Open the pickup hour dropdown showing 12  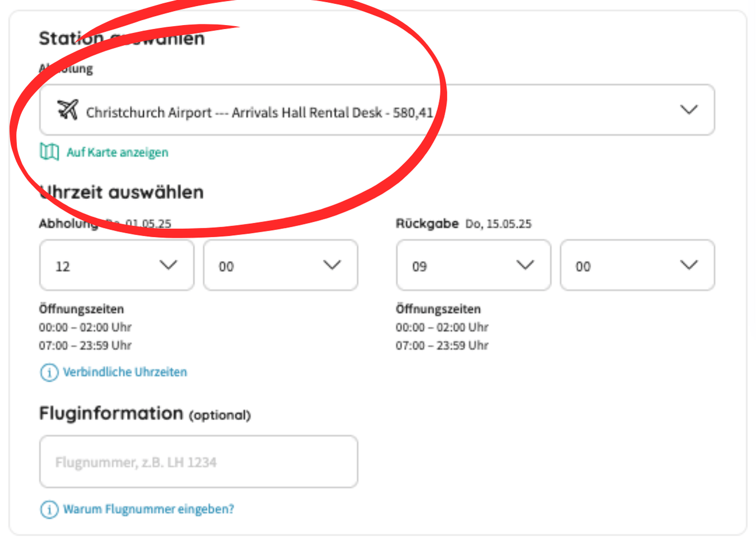pyautogui.click(x=116, y=265)
